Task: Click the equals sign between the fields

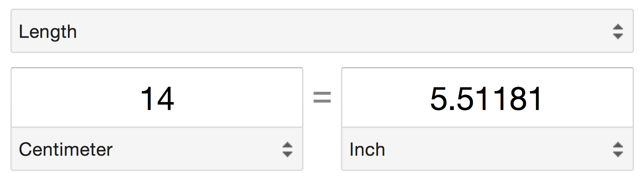Action: click(322, 97)
